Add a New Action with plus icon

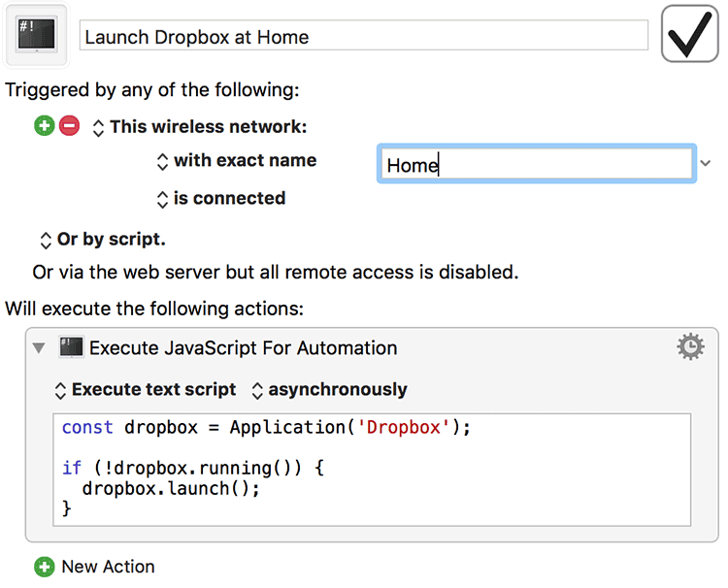(45, 567)
